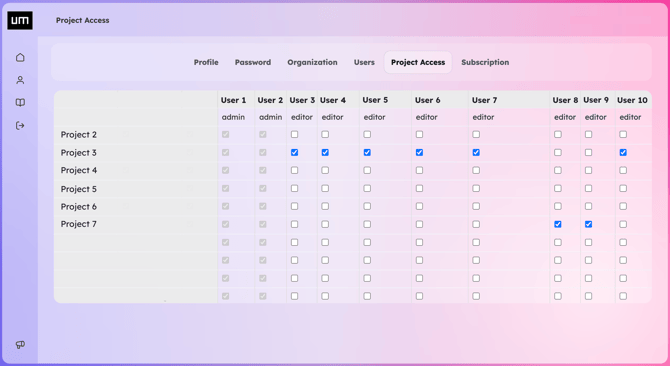Click the Project 4 row label

coord(79,170)
